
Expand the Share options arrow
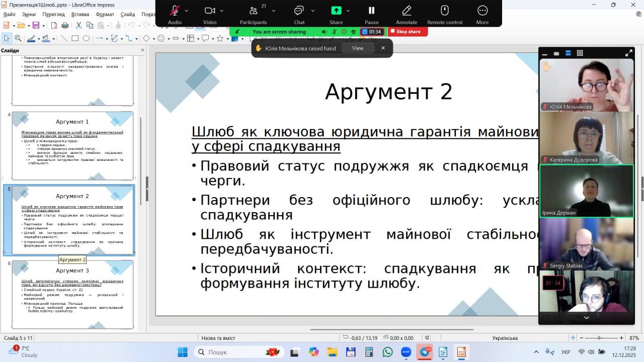(x=348, y=11)
